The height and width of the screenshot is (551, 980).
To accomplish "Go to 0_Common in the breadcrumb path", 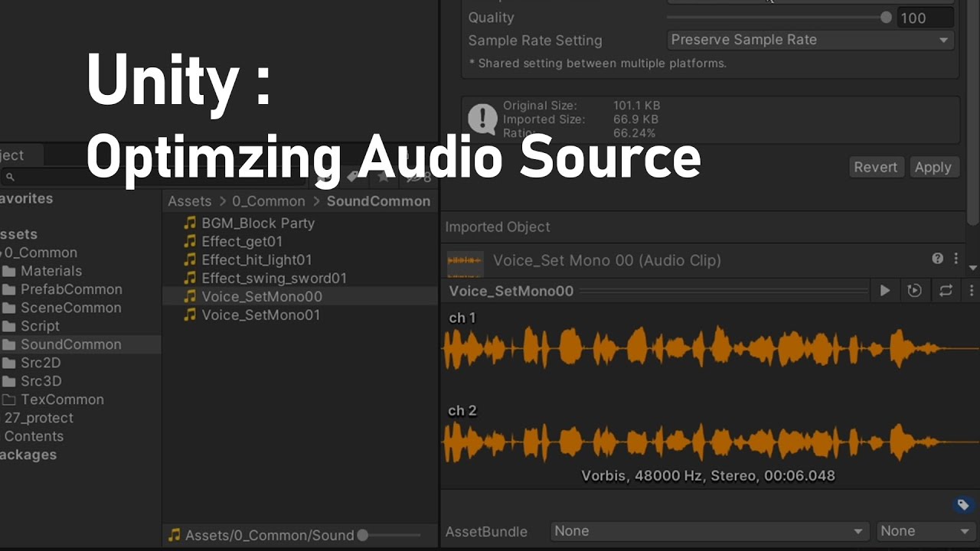I will click(269, 201).
